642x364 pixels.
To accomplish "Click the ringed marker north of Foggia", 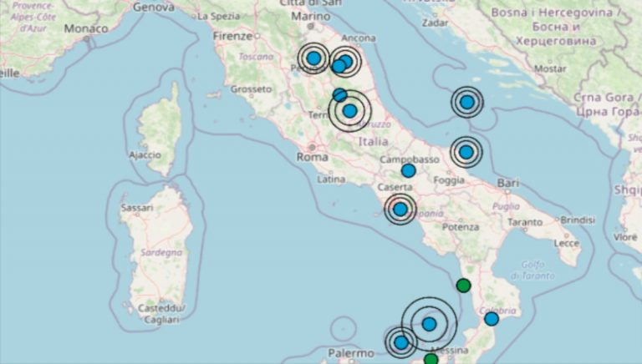I will [466, 152].
